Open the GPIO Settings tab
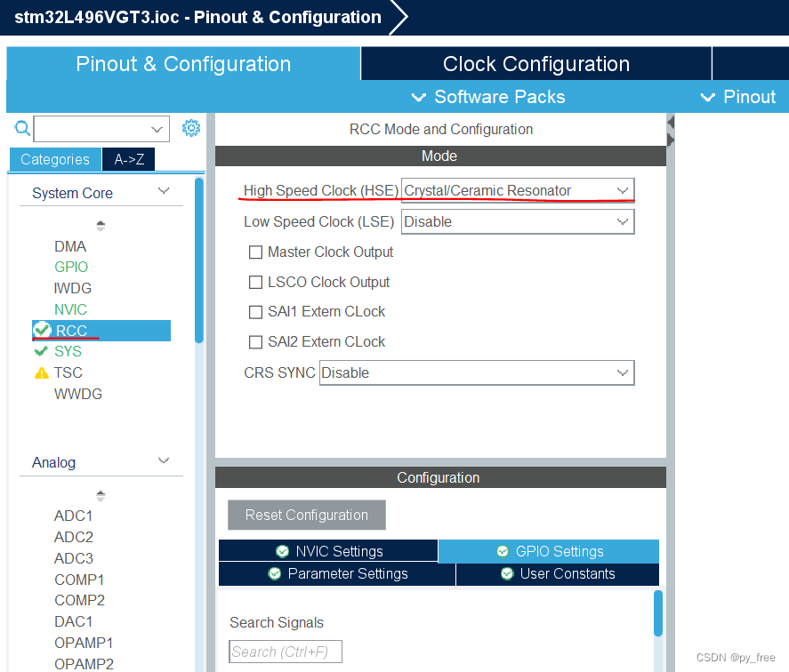Viewport: 789px width, 672px height. point(549,551)
